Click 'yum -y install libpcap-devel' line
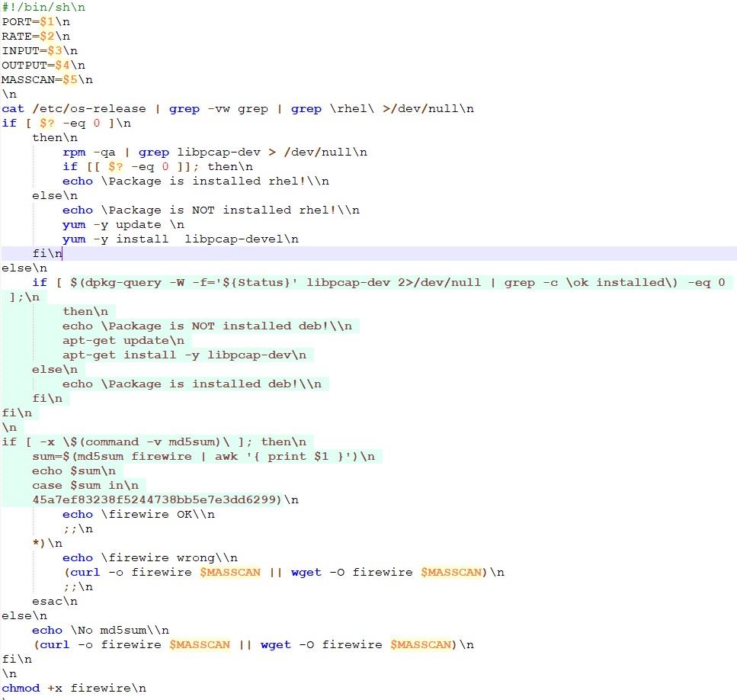737x700 pixels. [x=181, y=239]
